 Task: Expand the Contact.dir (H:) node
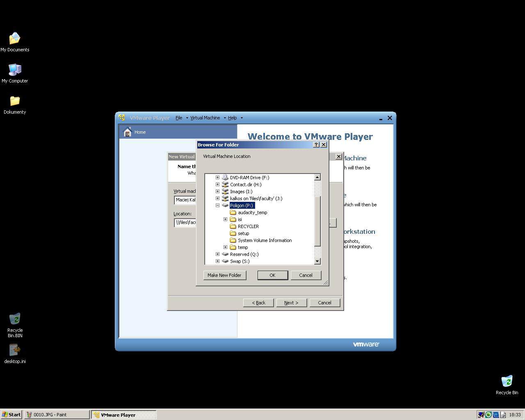click(x=218, y=185)
